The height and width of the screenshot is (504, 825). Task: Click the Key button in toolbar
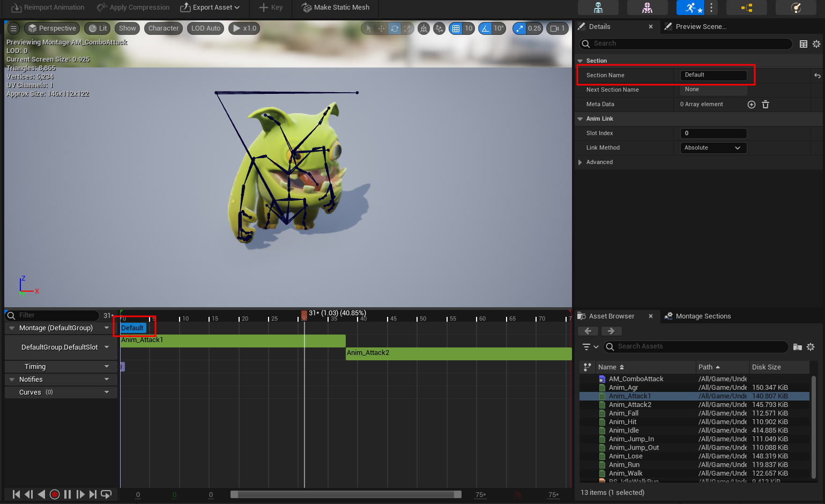(x=271, y=8)
